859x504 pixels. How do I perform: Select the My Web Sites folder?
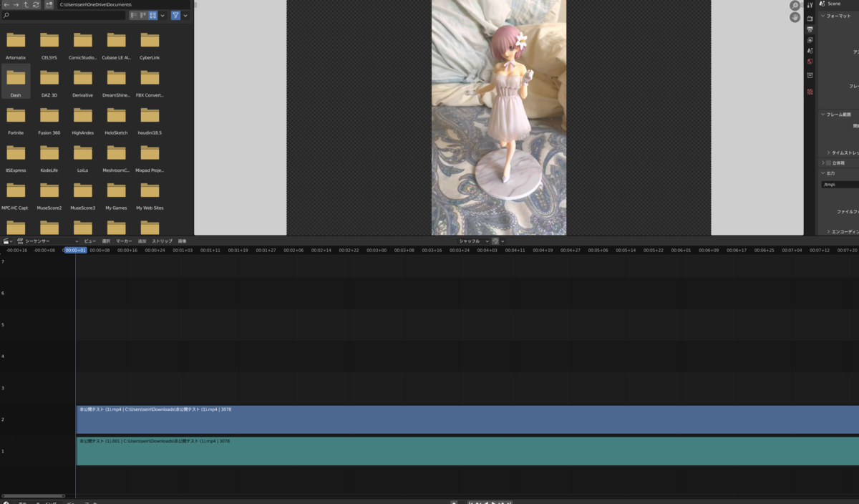[150, 195]
